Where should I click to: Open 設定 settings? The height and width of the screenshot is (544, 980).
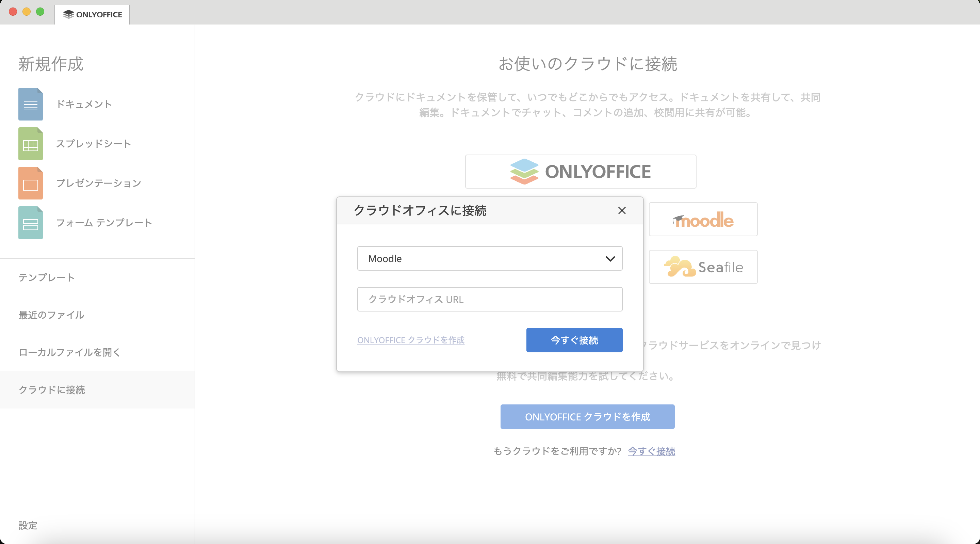tap(28, 526)
